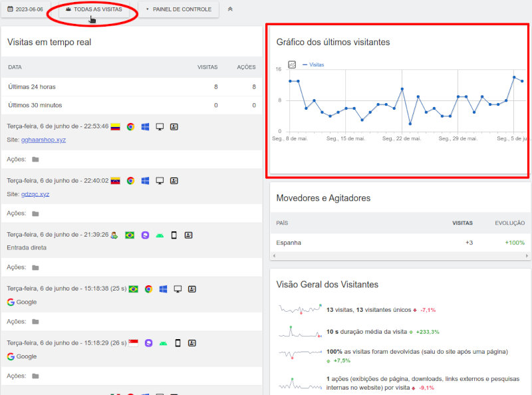Click the chart metrics picker icon

pos(292,65)
